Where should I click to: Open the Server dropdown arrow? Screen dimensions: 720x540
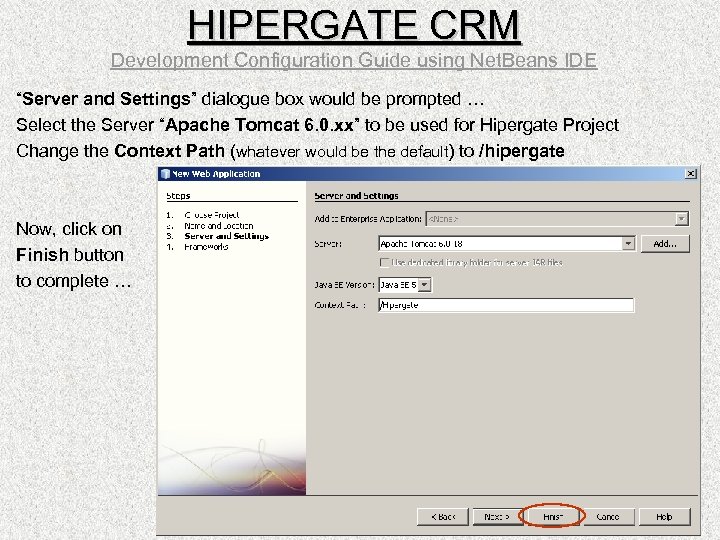click(x=628, y=243)
